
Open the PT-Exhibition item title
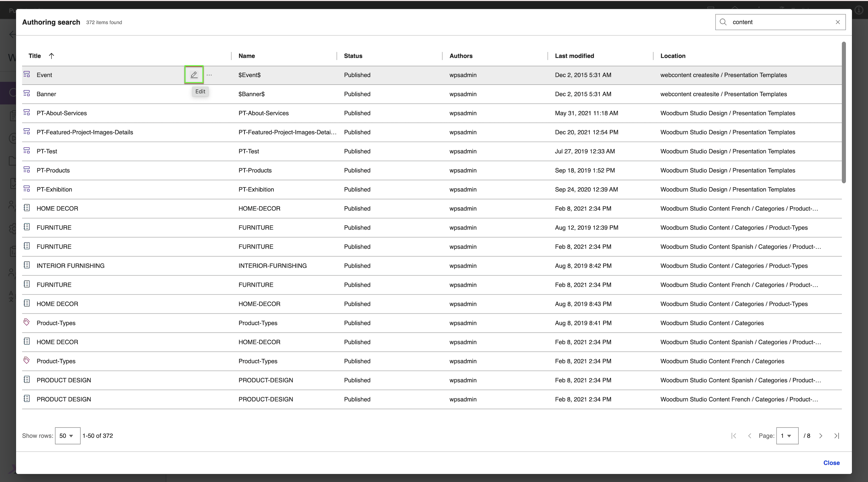(54, 189)
